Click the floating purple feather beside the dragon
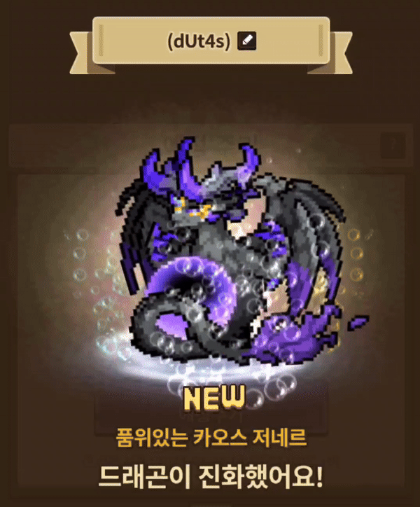Image resolution: width=420 pixels, height=507 pixels. tap(358, 322)
